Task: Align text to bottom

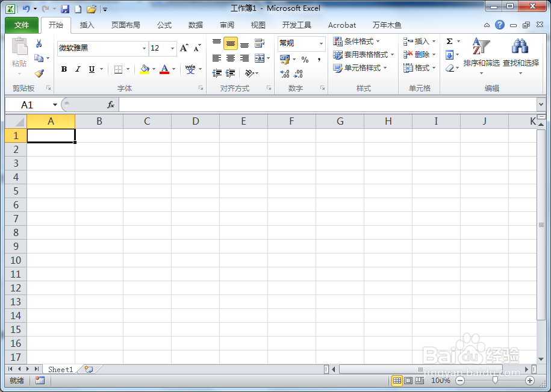Action: pos(244,43)
